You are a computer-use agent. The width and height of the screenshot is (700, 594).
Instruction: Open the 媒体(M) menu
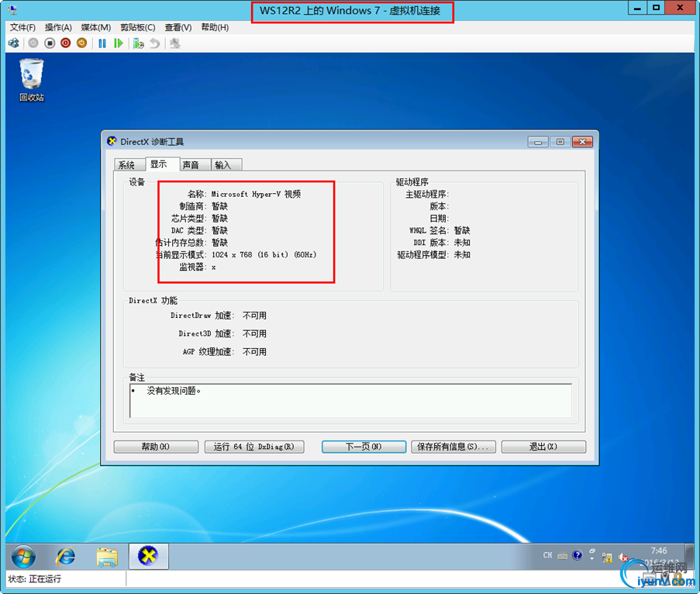tap(96, 27)
